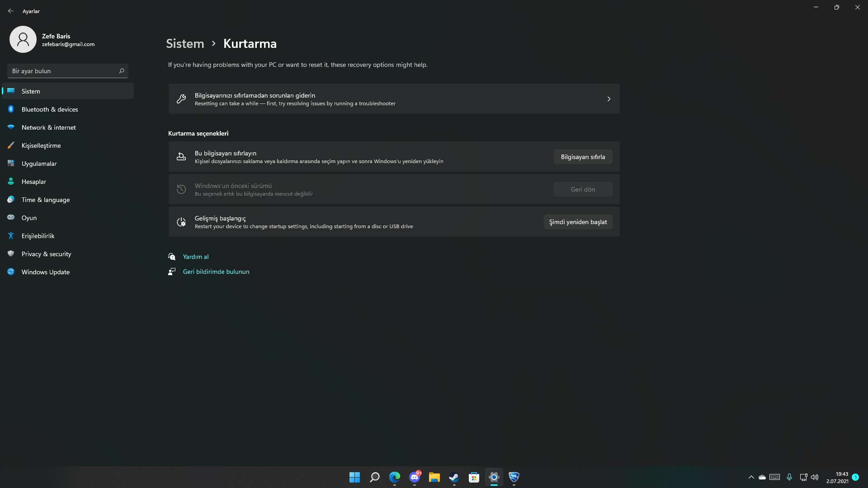Expand troubleshooter chevron on sorunları giderin row
868x488 pixels.
pyautogui.click(x=609, y=99)
